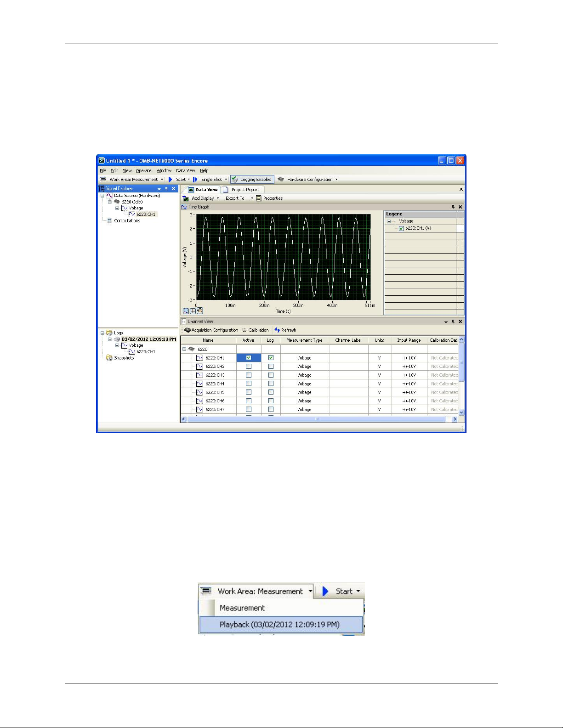
Task: Click the Logging Enabled button
Action: [x=252, y=179]
